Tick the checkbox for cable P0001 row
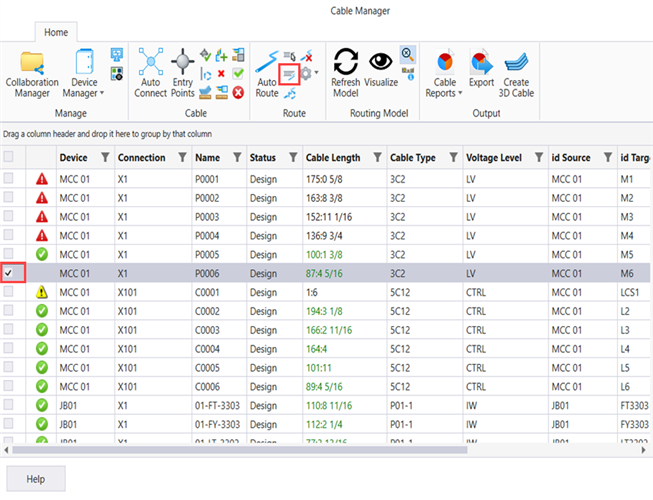 coord(9,179)
